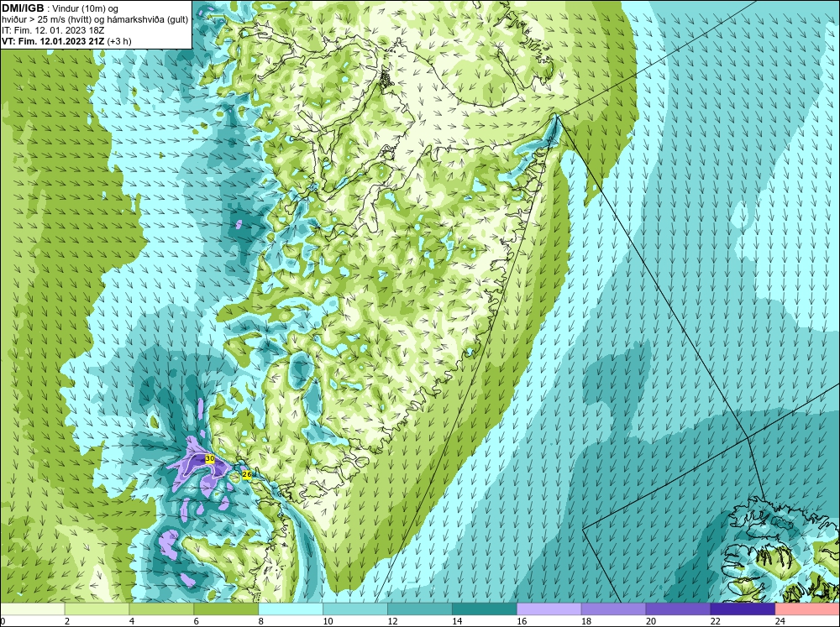The width and height of the screenshot is (840, 627).
Task: Select the violet 20–22 legend swatch
Action: tap(678, 609)
